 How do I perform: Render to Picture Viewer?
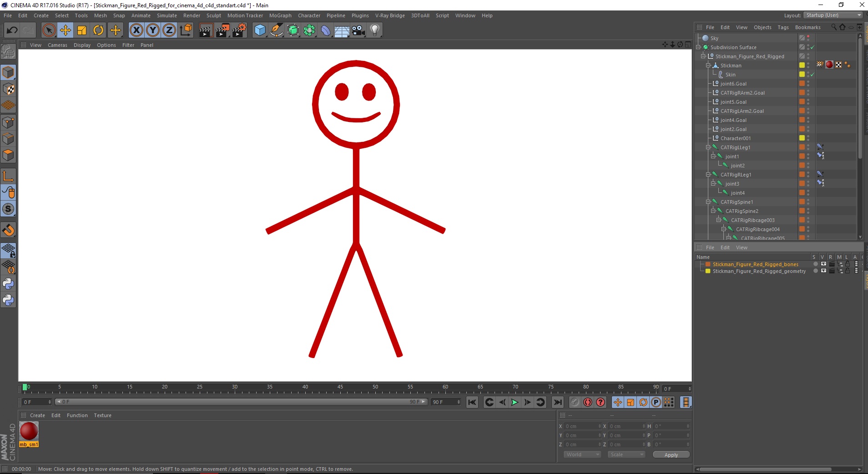click(x=222, y=30)
